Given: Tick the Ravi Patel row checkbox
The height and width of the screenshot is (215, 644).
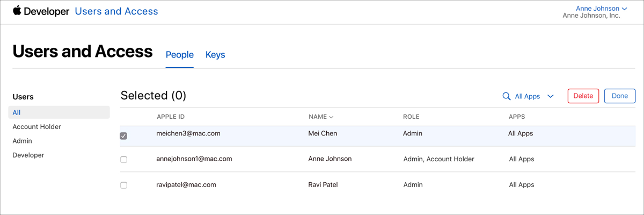Looking at the screenshot, I should 123,185.
